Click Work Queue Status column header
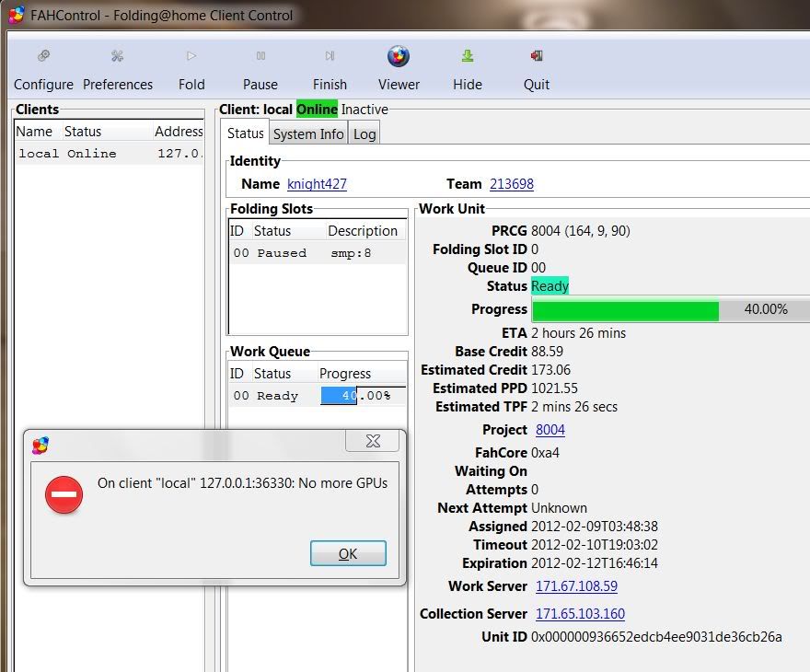The width and height of the screenshot is (810, 672). coord(283,374)
